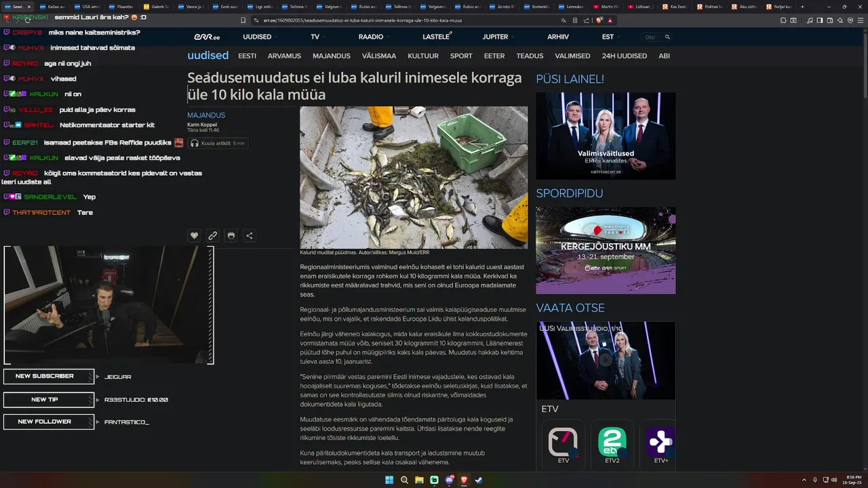Open a new browser tab
The height and width of the screenshot is (488, 868).
tap(802, 7)
